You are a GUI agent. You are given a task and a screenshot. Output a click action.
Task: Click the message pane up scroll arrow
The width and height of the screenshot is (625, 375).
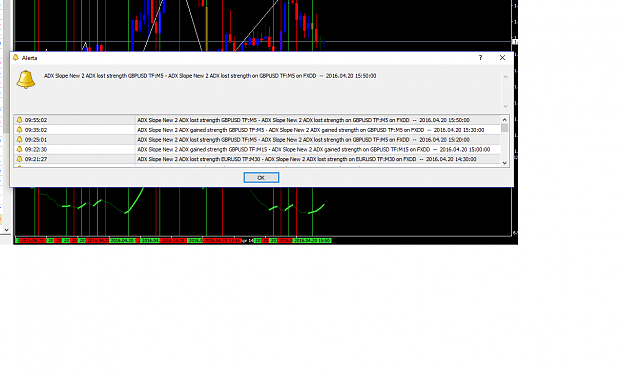click(505, 77)
